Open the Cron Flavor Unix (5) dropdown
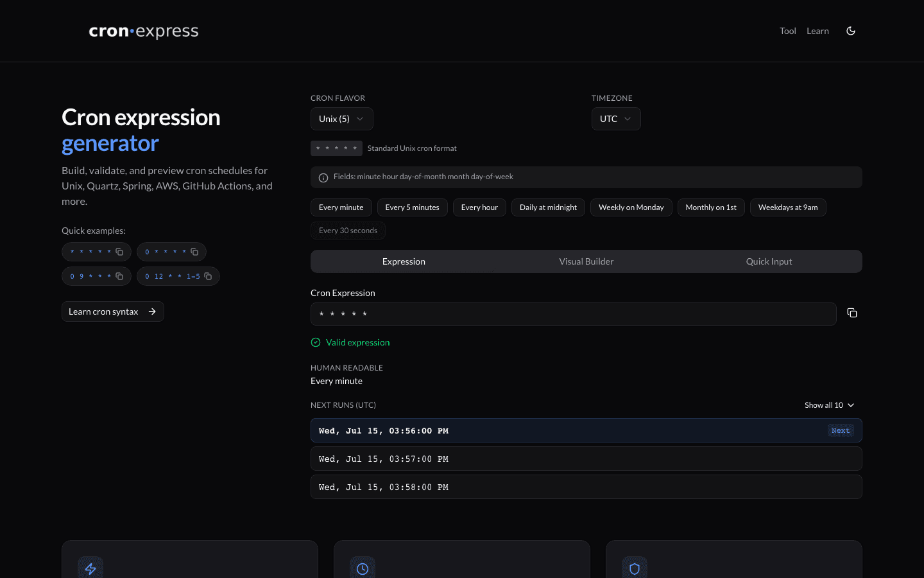 coord(342,119)
